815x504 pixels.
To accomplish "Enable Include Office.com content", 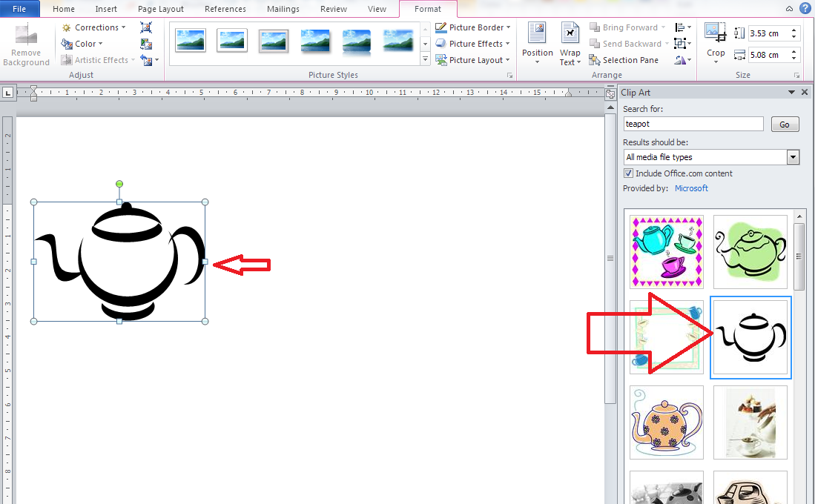I will (x=628, y=173).
